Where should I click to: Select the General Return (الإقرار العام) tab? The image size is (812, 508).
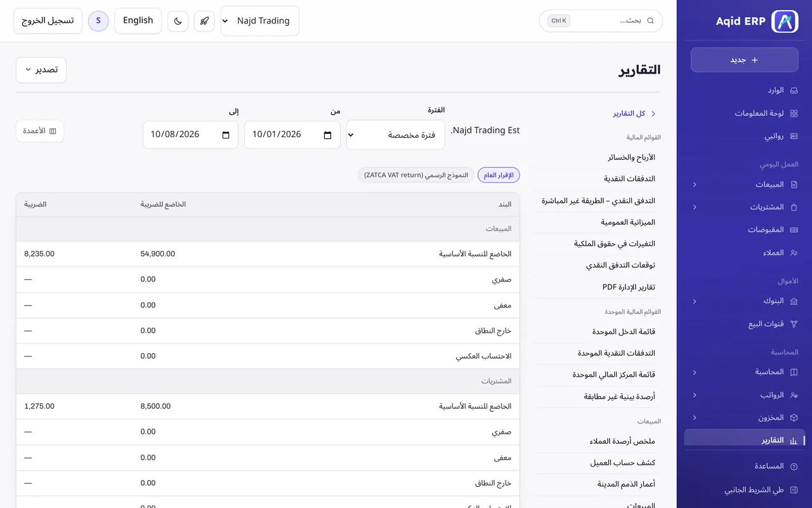[x=499, y=175]
